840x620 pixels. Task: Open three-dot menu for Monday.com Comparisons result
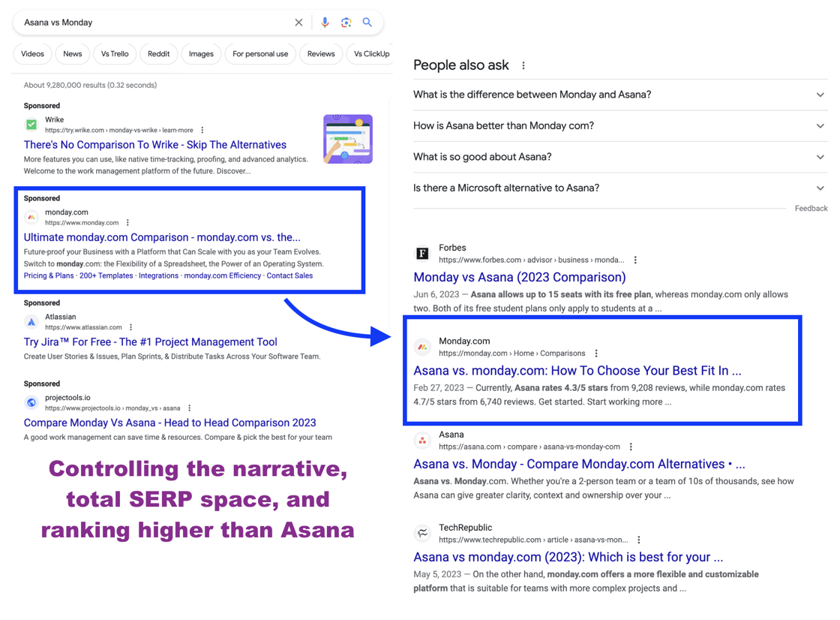pyautogui.click(x=596, y=354)
